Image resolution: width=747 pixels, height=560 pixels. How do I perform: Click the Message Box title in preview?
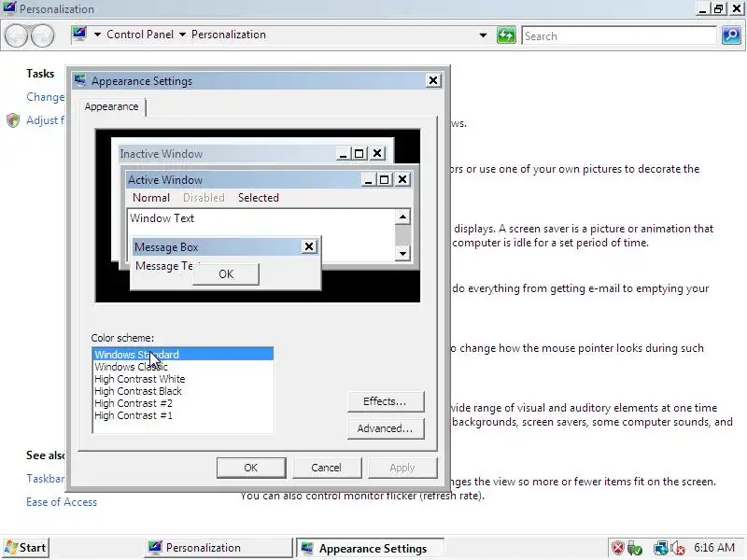pos(166,247)
